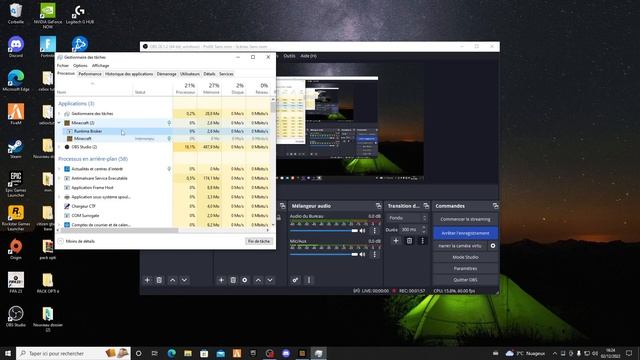
Task: Click Quitter OBS button
Action: click(465, 280)
